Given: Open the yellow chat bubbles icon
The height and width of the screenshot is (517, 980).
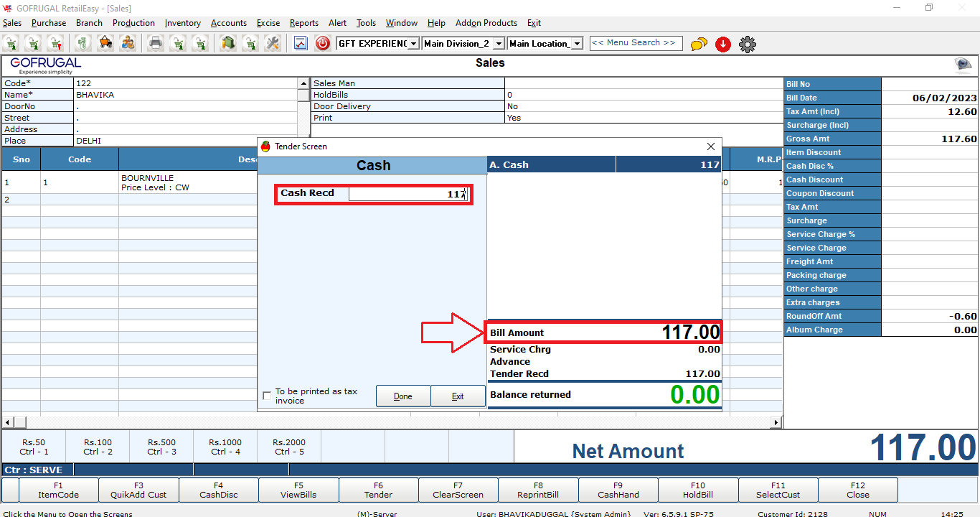Looking at the screenshot, I should (x=699, y=45).
